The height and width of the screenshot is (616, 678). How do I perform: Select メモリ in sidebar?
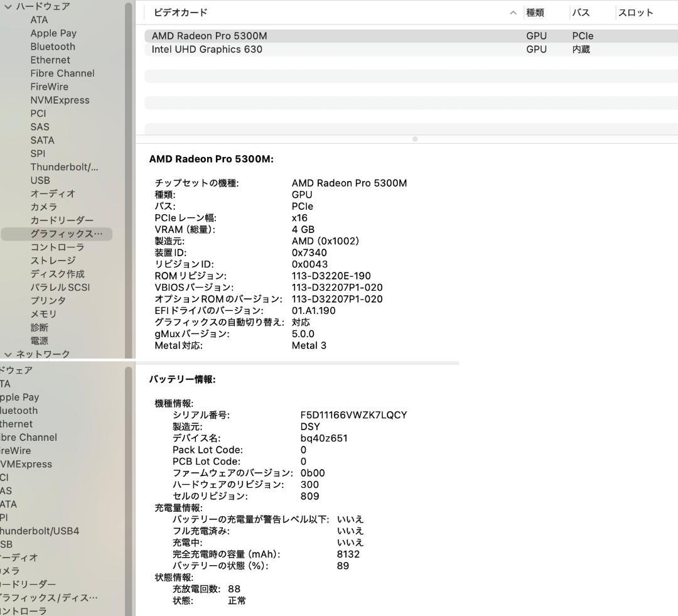(43, 314)
